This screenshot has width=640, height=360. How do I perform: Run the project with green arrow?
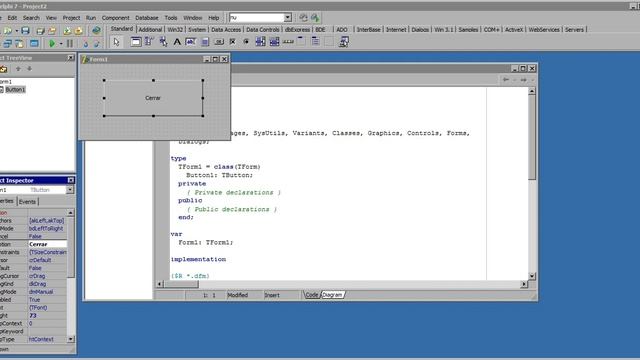[52, 43]
